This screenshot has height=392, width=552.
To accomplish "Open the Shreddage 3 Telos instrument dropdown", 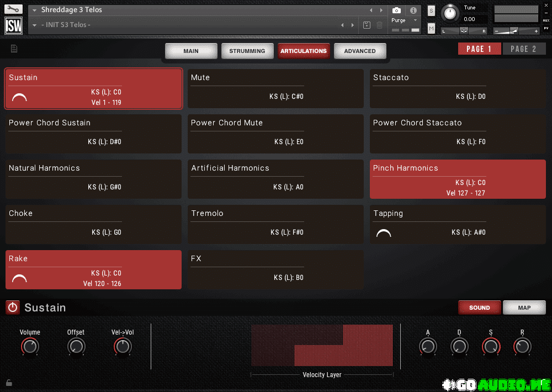I will pyautogui.click(x=34, y=10).
